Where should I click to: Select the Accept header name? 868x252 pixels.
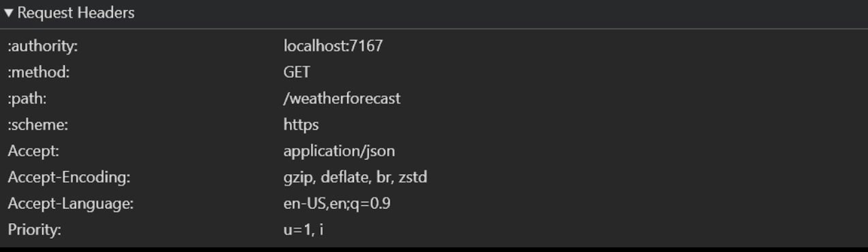click(x=33, y=151)
